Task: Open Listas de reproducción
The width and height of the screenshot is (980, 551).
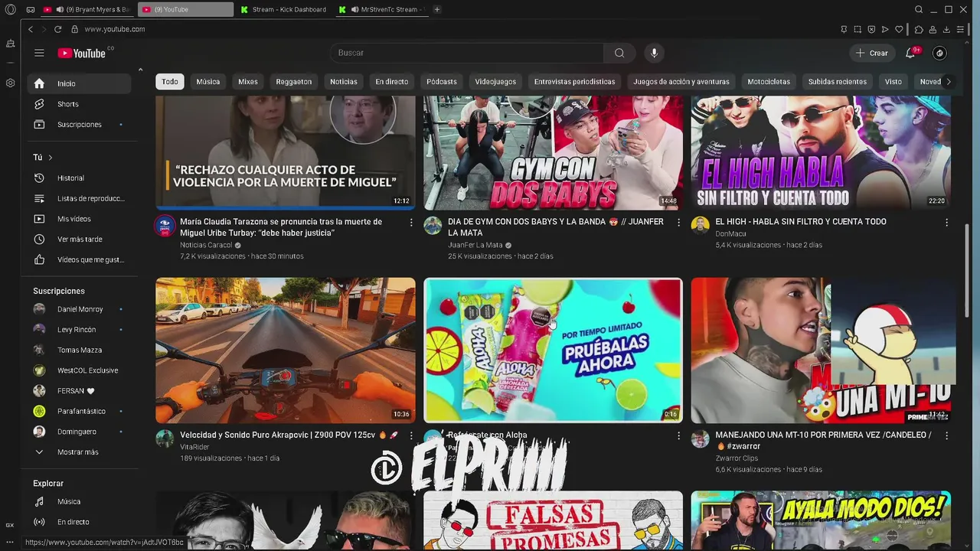Action: pos(80,199)
